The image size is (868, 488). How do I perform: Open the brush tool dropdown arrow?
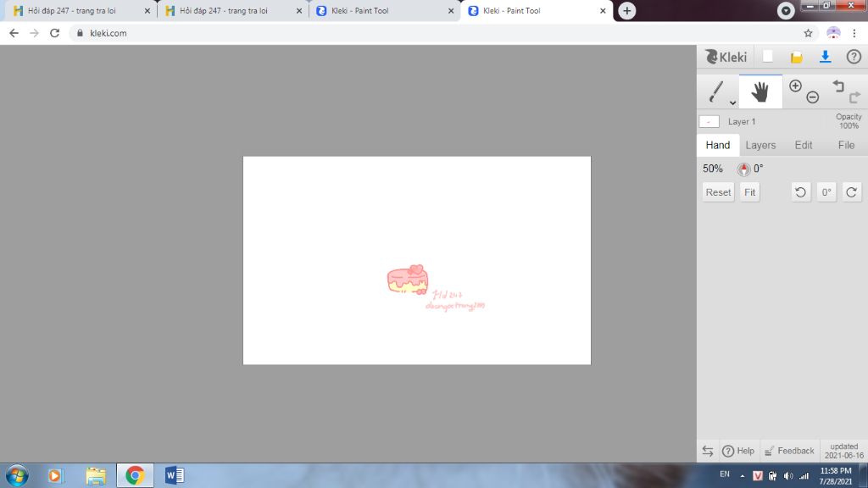732,103
